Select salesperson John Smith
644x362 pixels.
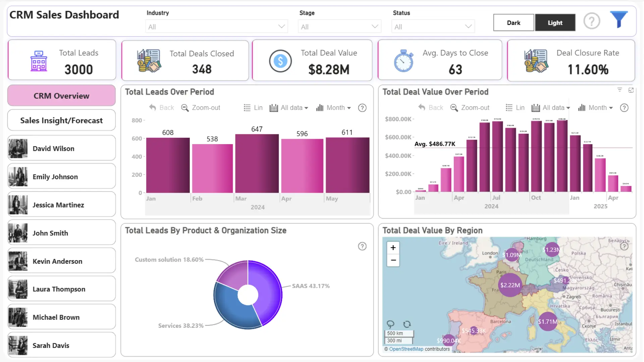61,233
